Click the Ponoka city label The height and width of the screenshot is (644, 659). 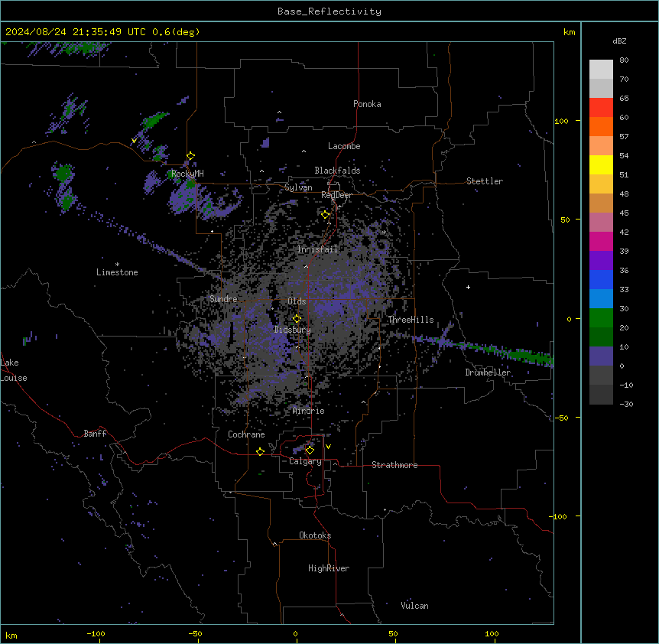coord(367,104)
